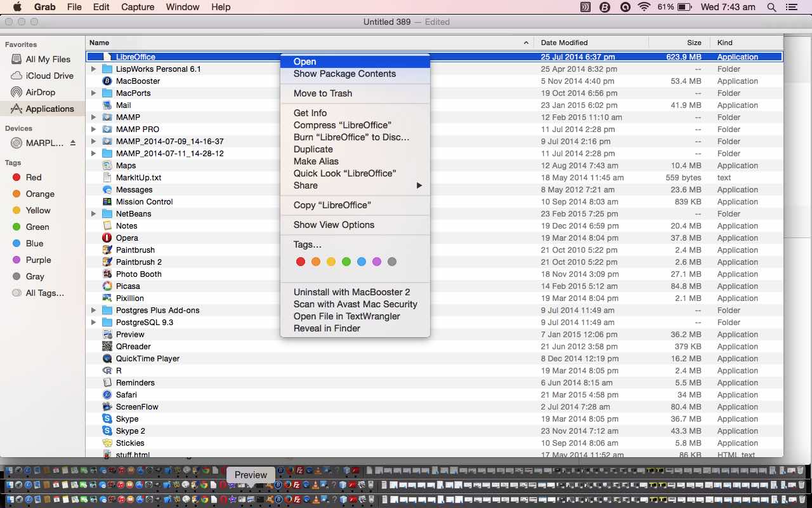Image resolution: width=812 pixels, height=508 pixels.
Task: Choose Open from the context menu
Action: (x=355, y=62)
